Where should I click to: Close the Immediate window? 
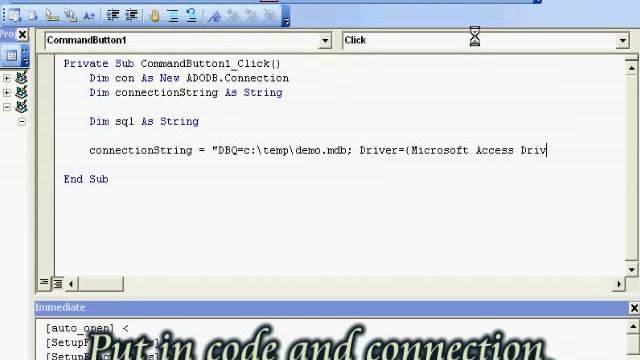click(634, 308)
